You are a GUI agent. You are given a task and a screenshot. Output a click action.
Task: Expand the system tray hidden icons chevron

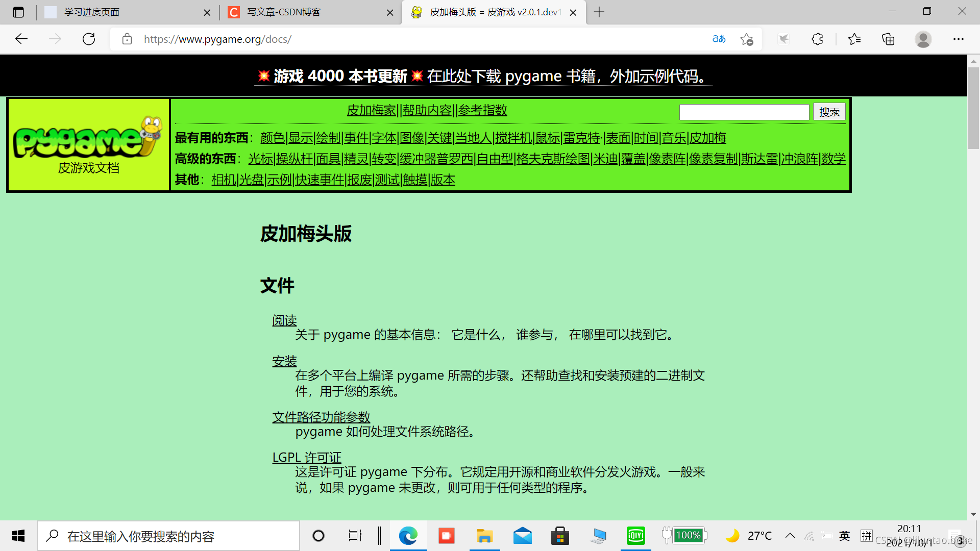pos(790,536)
